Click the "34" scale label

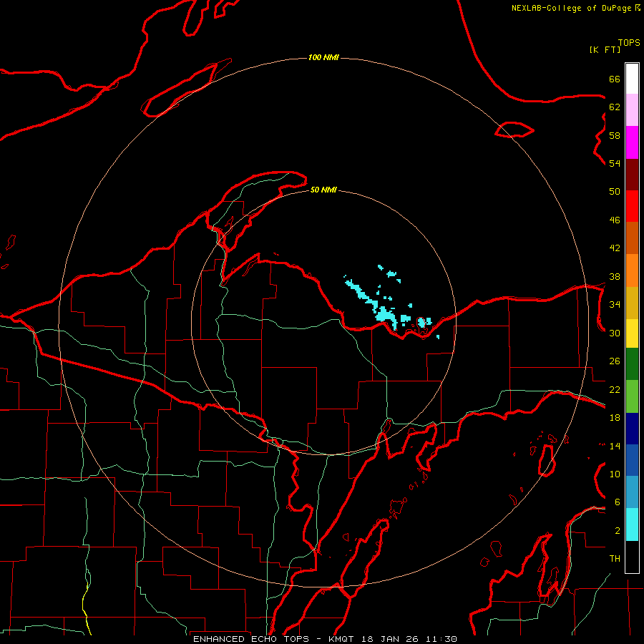[x=615, y=305]
